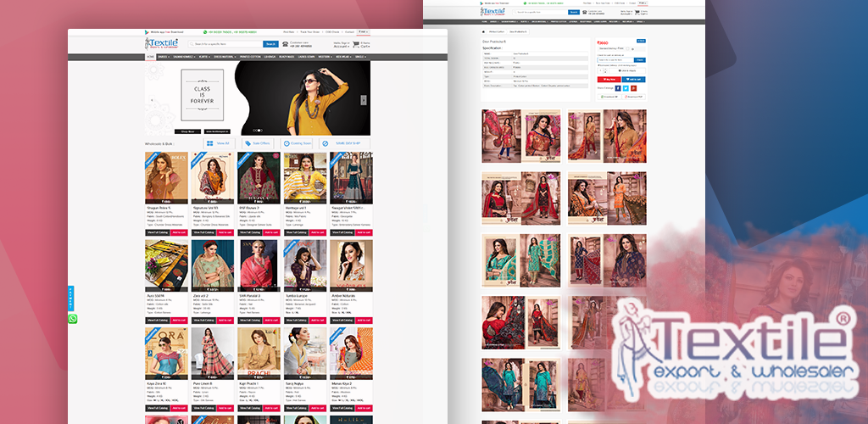Click the pincode input field on product page

pyautogui.click(x=615, y=59)
